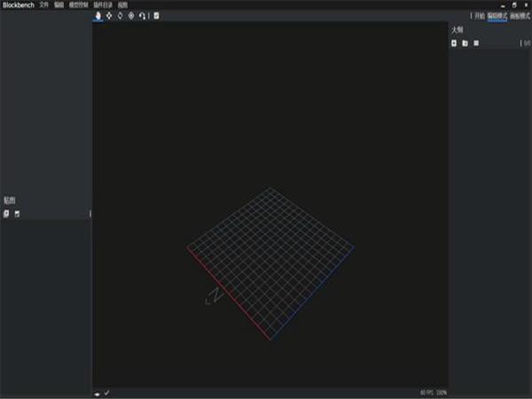Image resolution: width=532 pixels, height=399 pixels.
Task: Select the hand pan tool
Action: click(98, 16)
